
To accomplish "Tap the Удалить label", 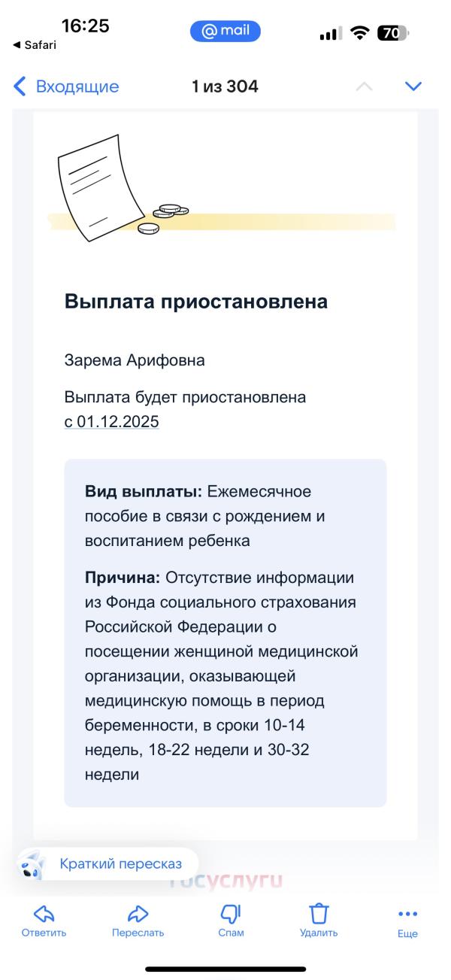I will click(x=319, y=933).
